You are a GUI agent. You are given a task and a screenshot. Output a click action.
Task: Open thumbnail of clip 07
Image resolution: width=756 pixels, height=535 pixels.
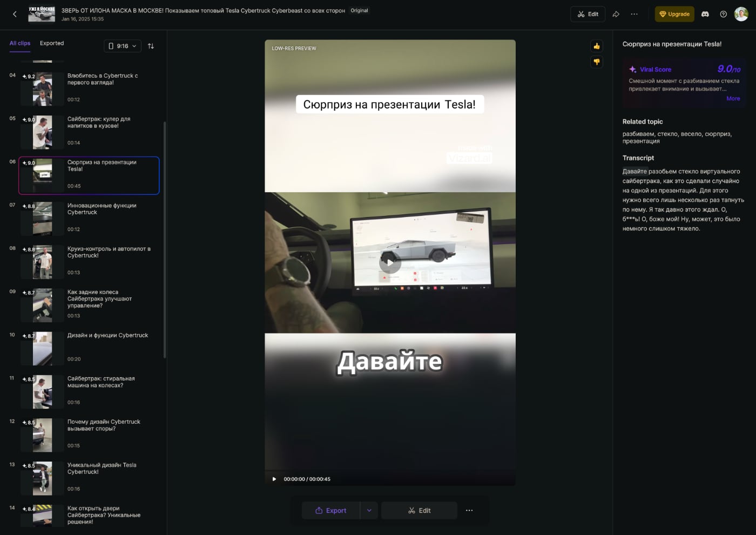tap(43, 219)
